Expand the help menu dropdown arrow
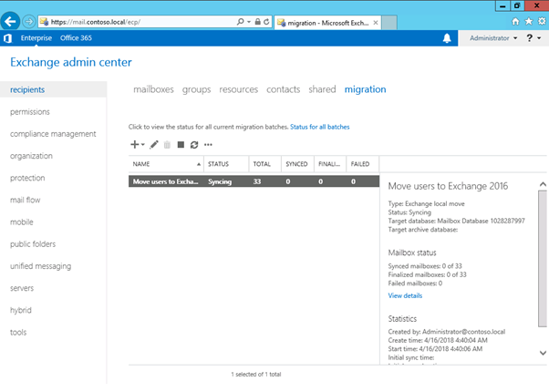Viewport: 549px width, 392px height. (539, 37)
